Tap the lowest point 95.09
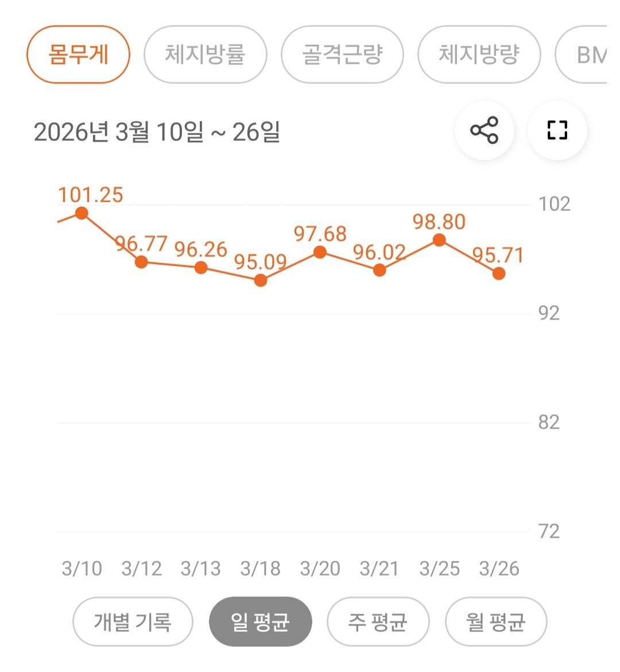This screenshot has width=620, height=672. (x=261, y=280)
